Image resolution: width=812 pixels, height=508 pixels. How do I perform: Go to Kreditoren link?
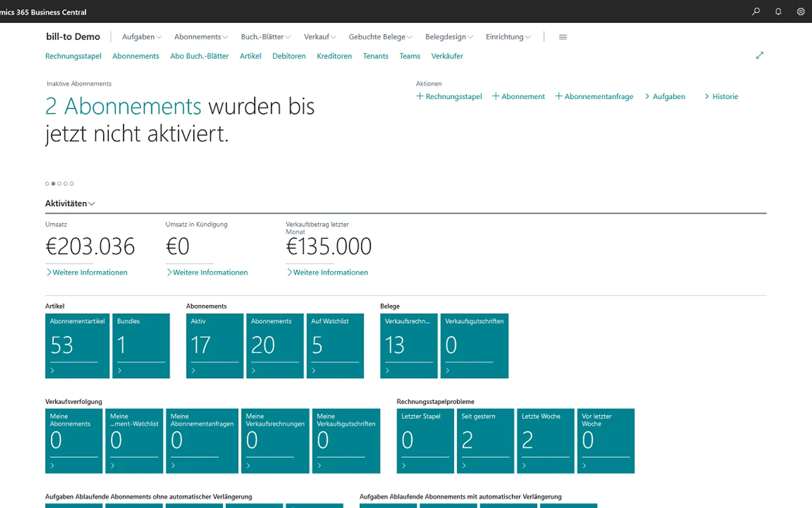pyautogui.click(x=334, y=56)
